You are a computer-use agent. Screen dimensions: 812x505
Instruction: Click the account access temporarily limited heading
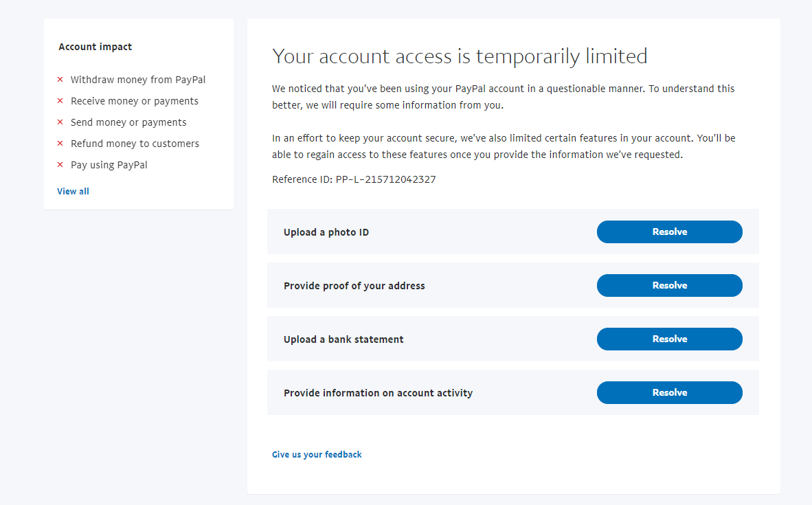coord(460,56)
